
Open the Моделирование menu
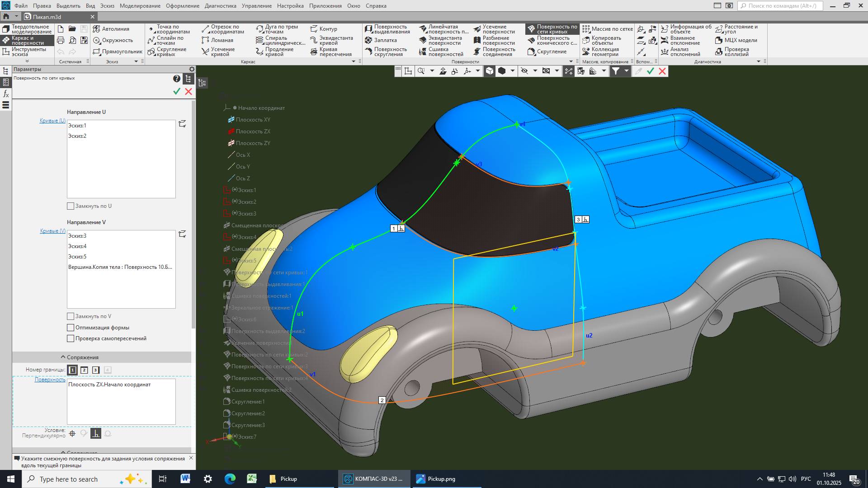coord(140,6)
